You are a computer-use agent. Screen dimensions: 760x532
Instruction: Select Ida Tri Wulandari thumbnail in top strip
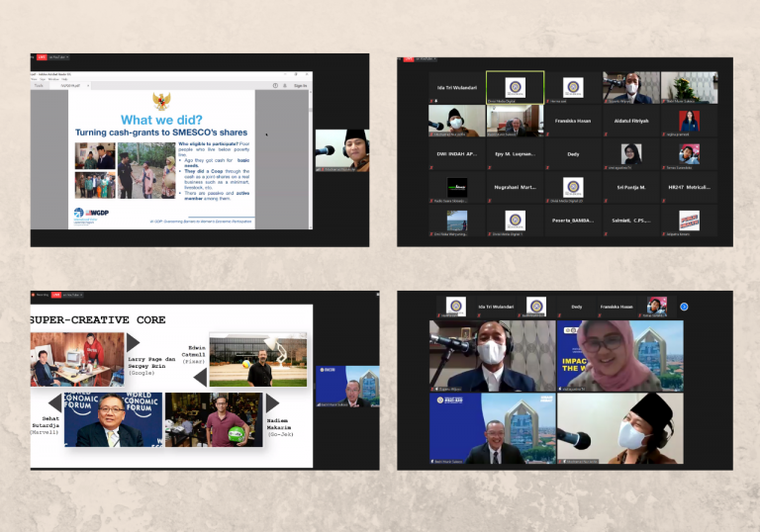pos(496,307)
